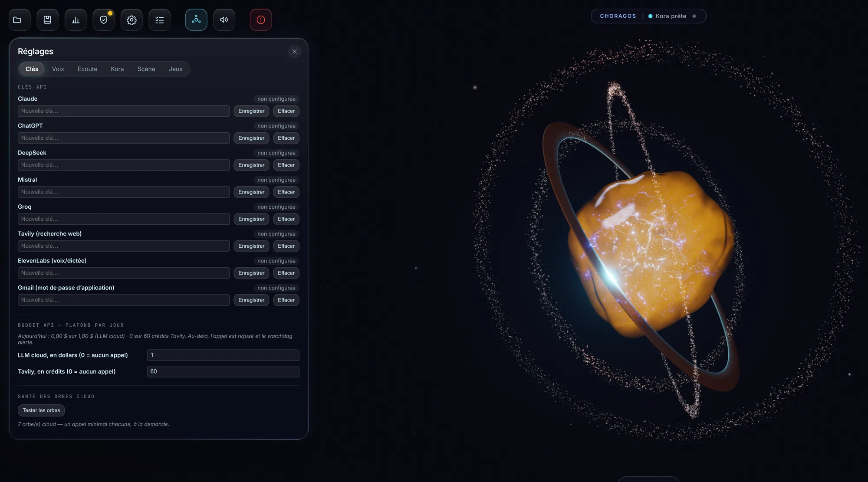Focus the Tavily key input field
The height and width of the screenshot is (482, 868).
pos(124,246)
